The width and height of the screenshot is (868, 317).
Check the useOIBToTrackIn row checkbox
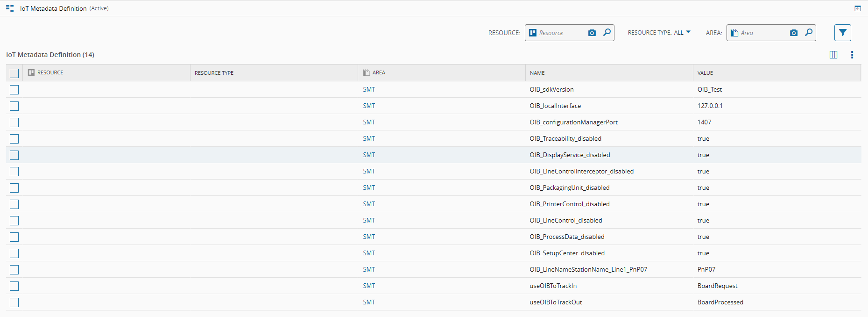coord(14,286)
